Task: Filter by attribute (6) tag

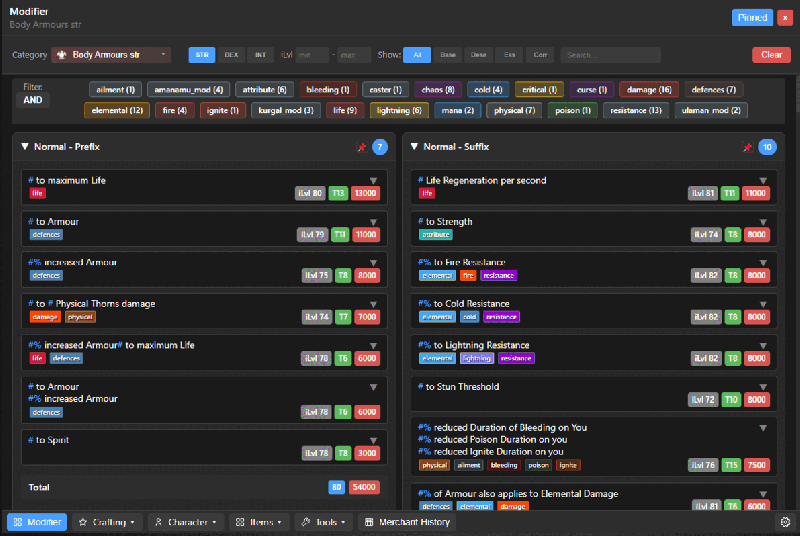Action: [264, 90]
